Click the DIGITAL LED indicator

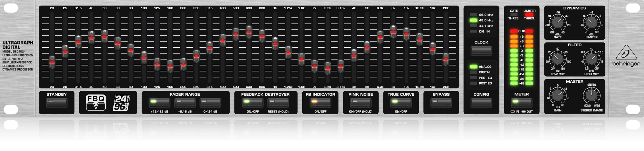(473, 72)
